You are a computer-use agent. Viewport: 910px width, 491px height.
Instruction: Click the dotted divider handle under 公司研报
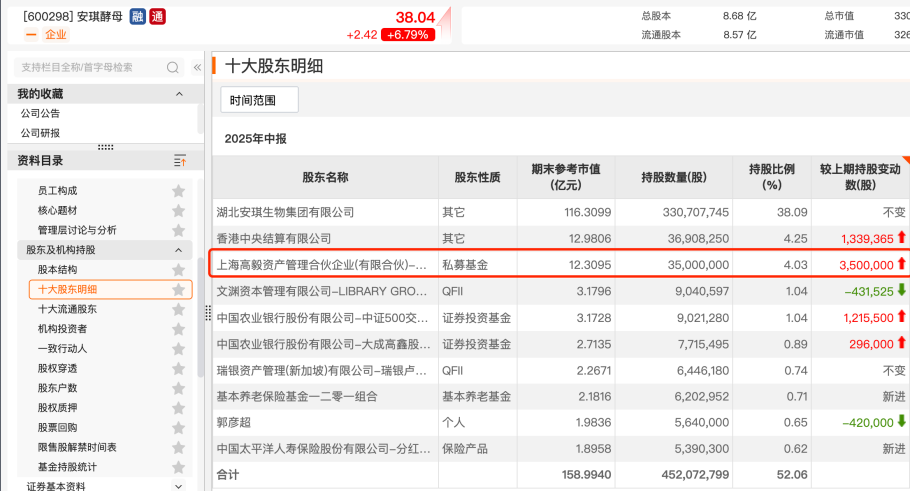(x=106, y=147)
